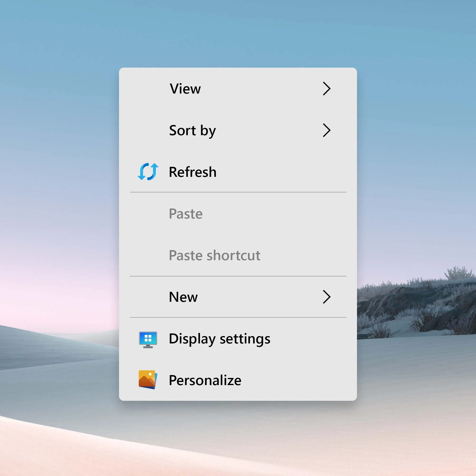Screen dimensions: 476x476
Task: Click the Personalize picture icon
Action: 148,379
